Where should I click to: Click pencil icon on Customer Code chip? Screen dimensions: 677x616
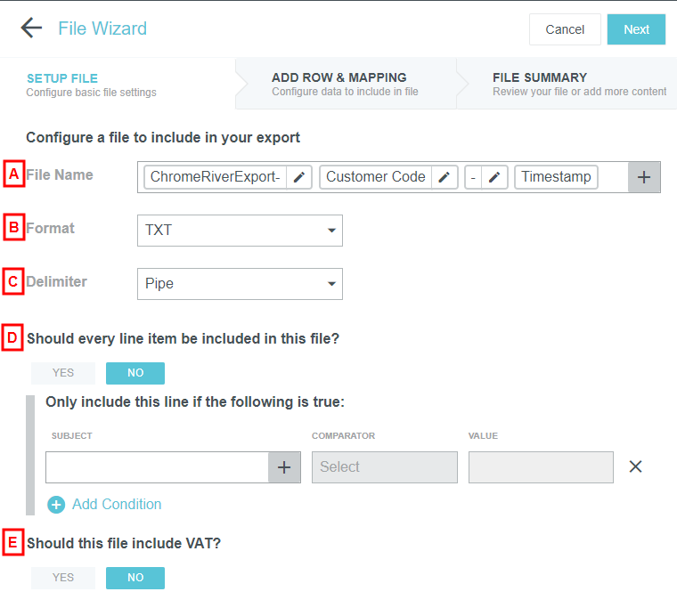click(x=444, y=177)
